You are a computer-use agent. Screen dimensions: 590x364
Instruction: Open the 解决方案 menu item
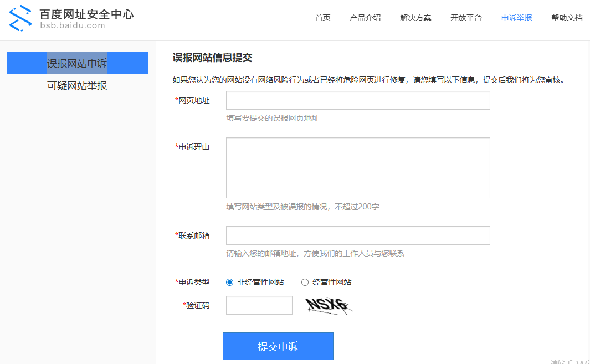click(x=415, y=18)
